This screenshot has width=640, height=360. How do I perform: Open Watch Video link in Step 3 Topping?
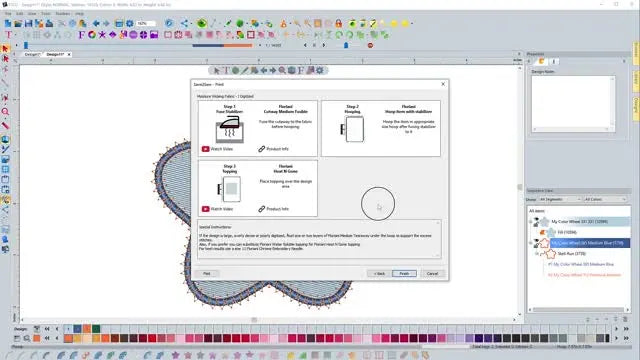[218, 209]
